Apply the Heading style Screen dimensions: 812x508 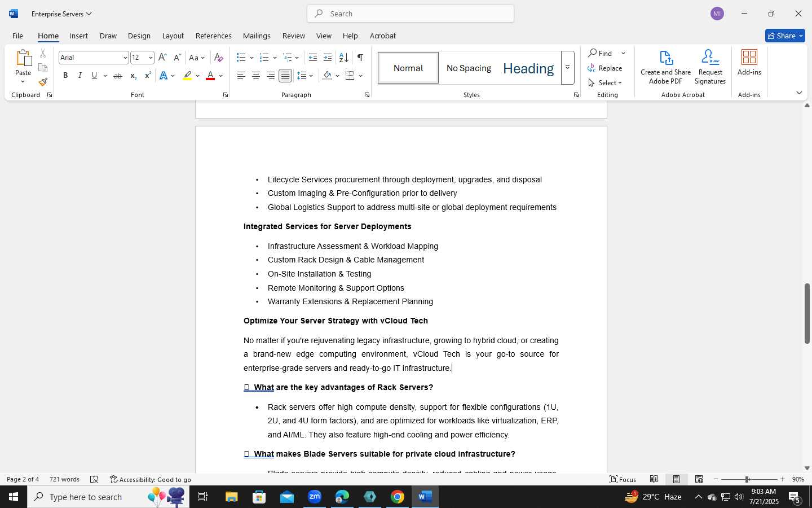[528, 68]
